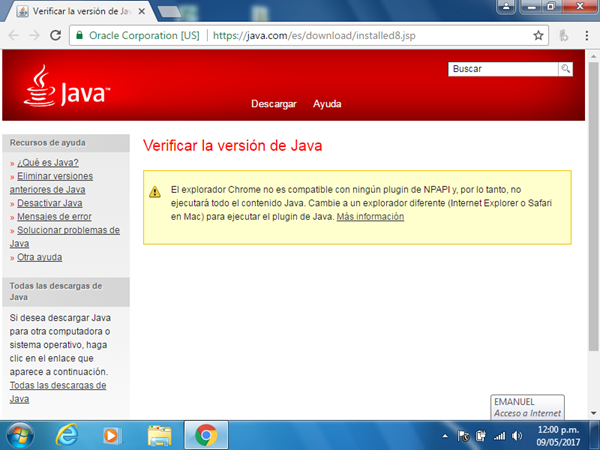Open the Otra ayuda link
Screen dimensions: 600x450
pyautogui.click(x=39, y=257)
